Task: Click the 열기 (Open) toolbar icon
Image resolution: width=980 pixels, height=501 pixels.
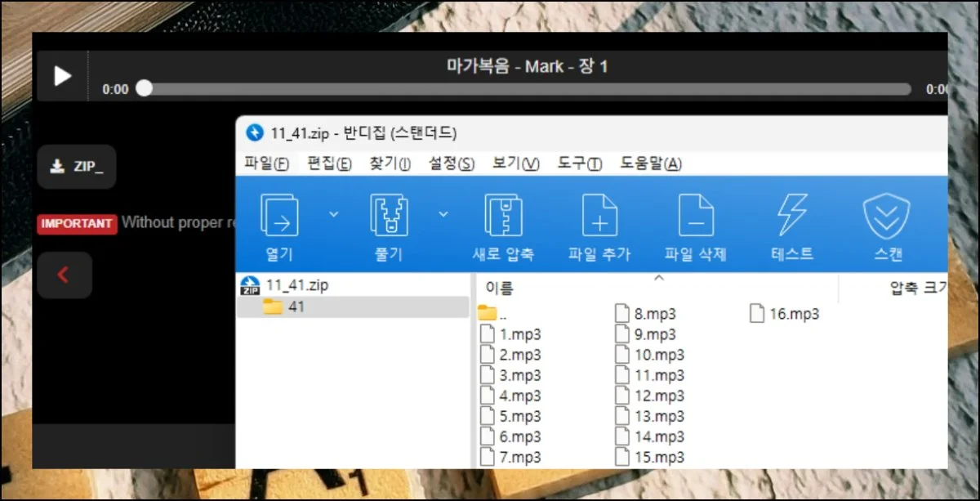Action: pyautogui.click(x=278, y=217)
